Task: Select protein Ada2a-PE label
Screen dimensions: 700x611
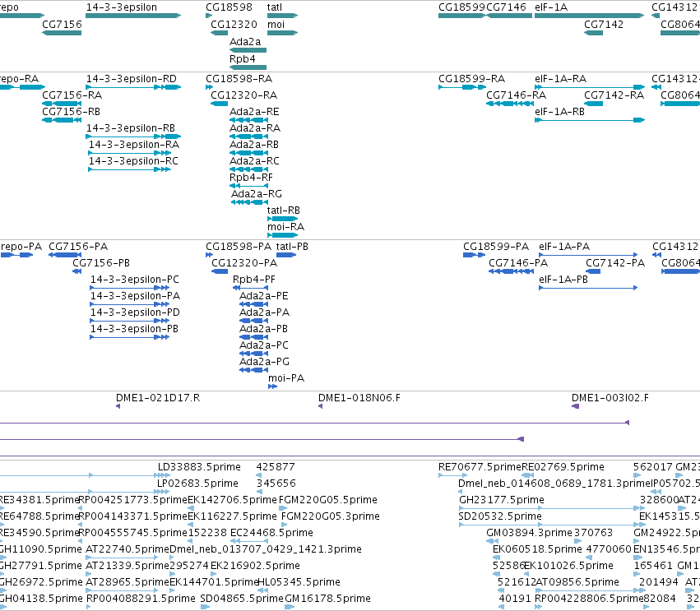Action: [x=264, y=296]
